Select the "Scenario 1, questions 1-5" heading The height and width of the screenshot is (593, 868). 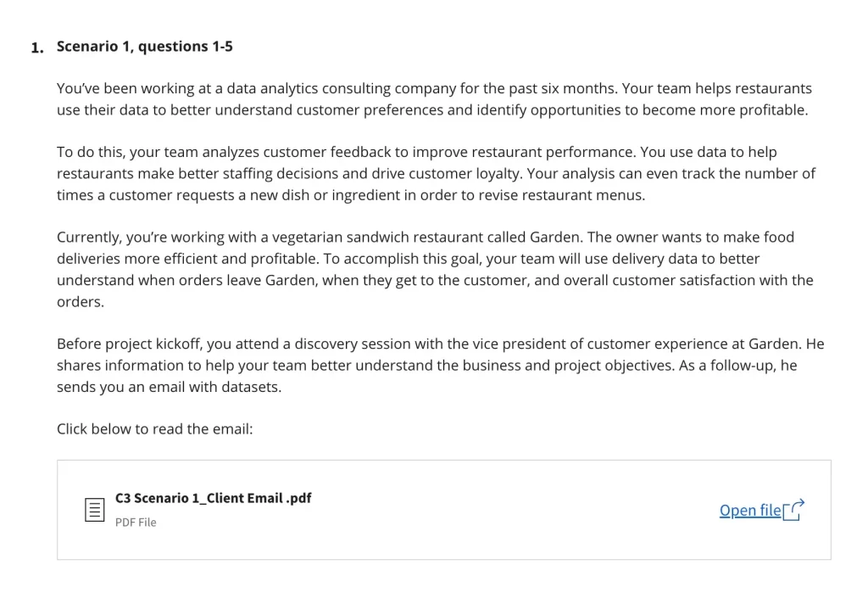(144, 47)
